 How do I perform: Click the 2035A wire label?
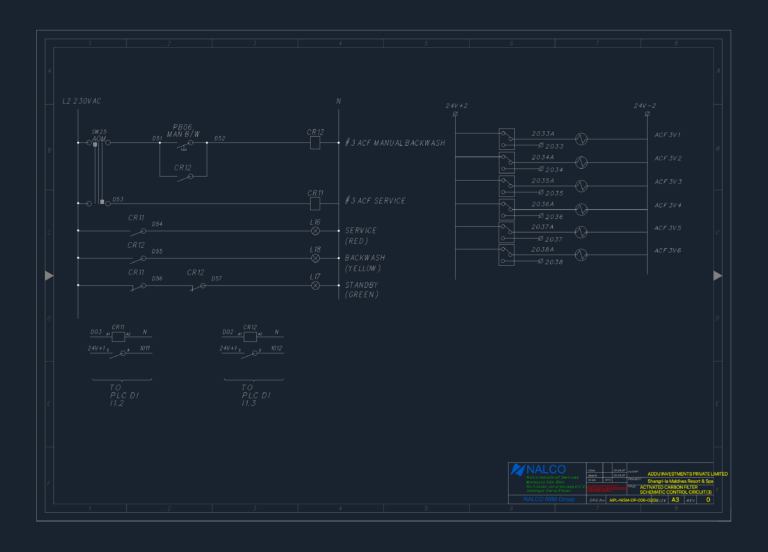[543, 181]
